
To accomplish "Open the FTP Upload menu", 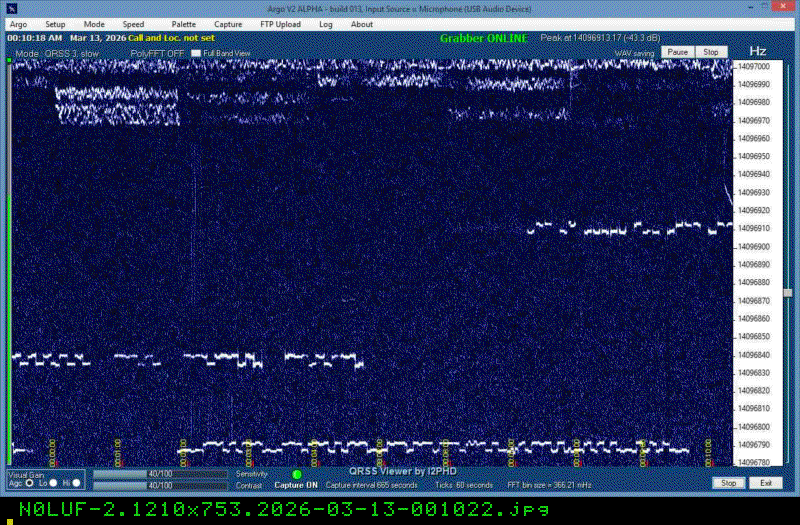I will coord(279,24).
